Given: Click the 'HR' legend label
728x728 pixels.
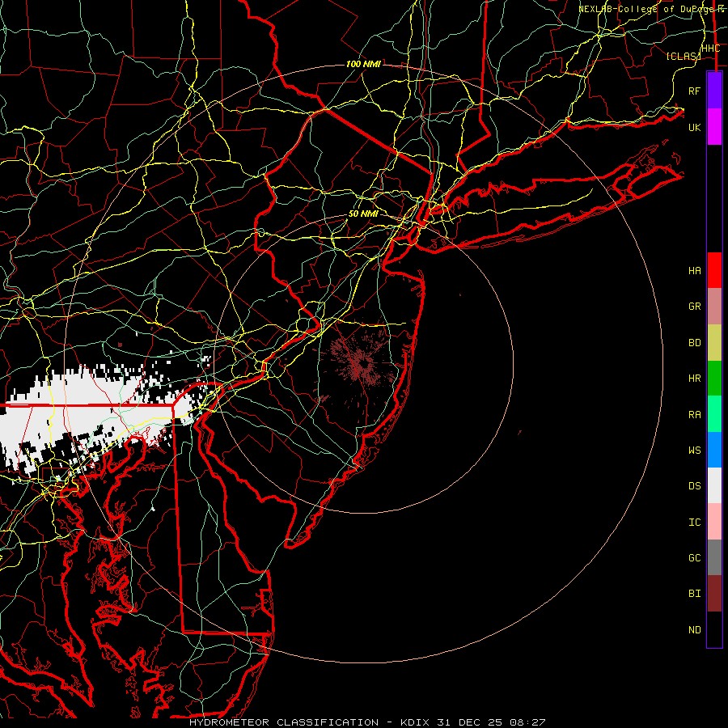Looking at the screenshot, I should point(695,379).
